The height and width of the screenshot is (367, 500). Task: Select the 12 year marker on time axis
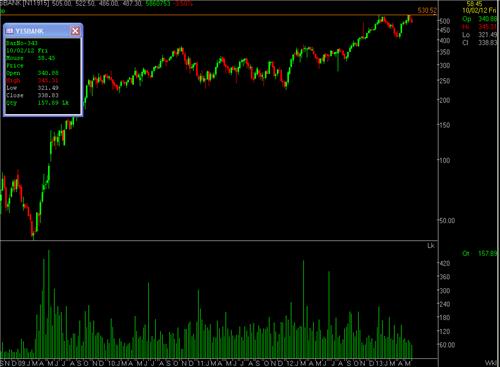290,363
